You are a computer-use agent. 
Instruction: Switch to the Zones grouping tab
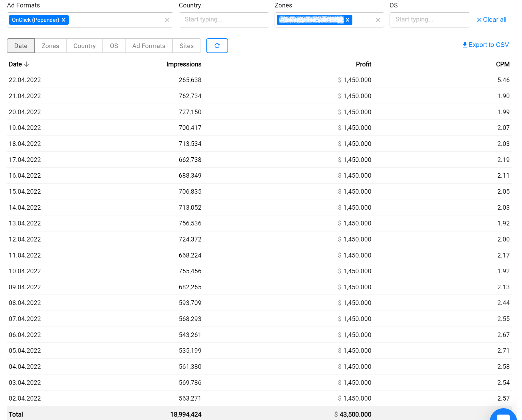pos(50,46)
